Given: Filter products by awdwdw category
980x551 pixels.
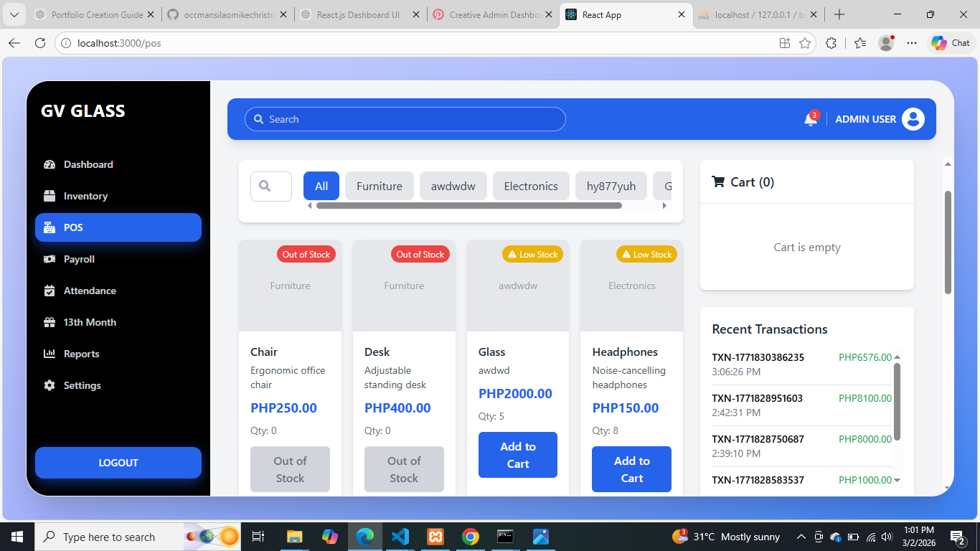Looking at the screenshot, I should pos(453,186).
